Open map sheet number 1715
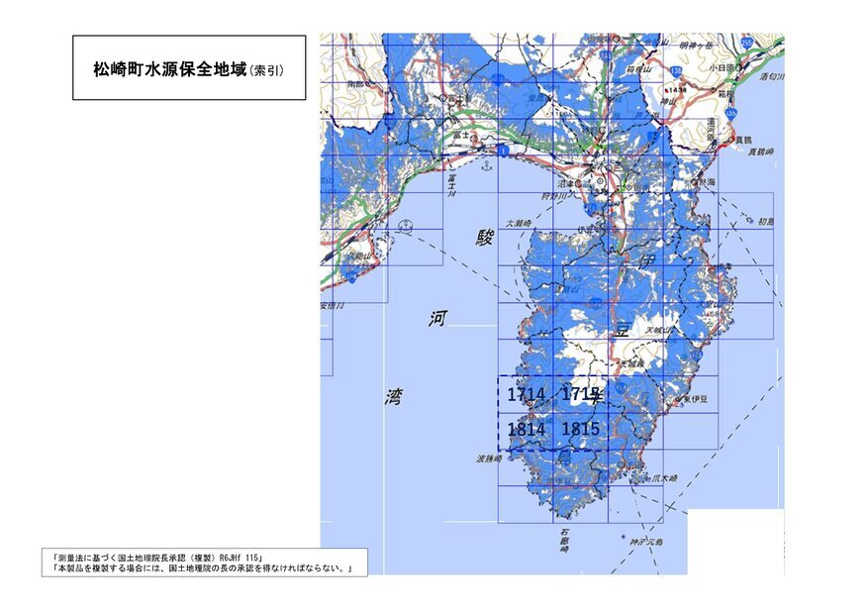 click(581, 394)
